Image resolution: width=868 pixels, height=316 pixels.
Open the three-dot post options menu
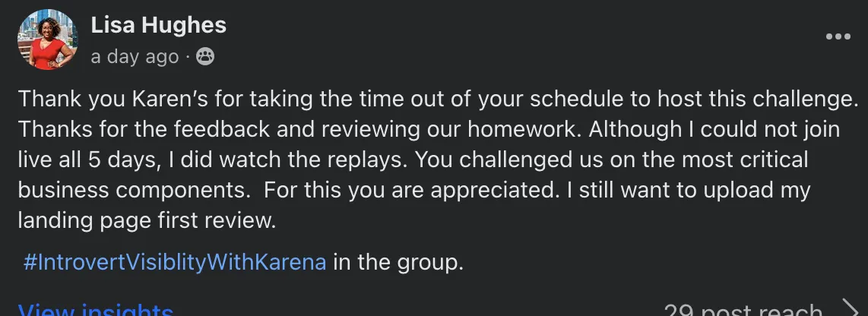[x=838, y=36]
